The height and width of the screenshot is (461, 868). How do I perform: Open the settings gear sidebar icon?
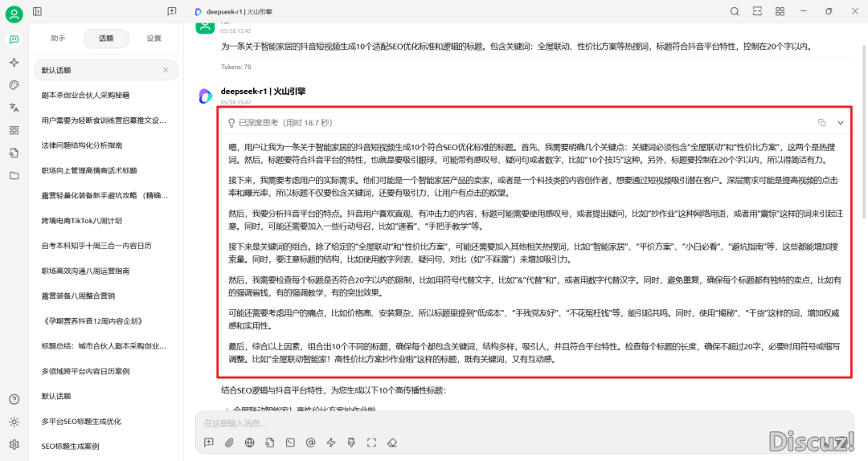click(14, 444)
